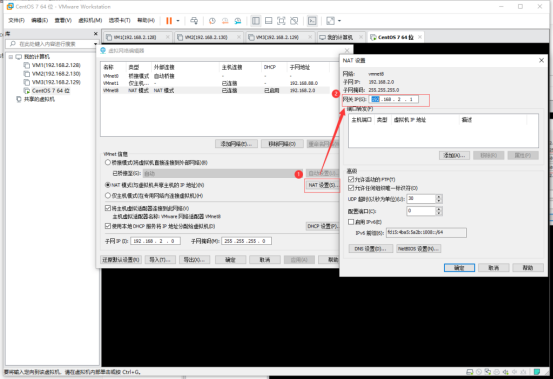553x379 pixels.
Task: Open the 编辑(E) menu
Action: [x=39, y=20]
